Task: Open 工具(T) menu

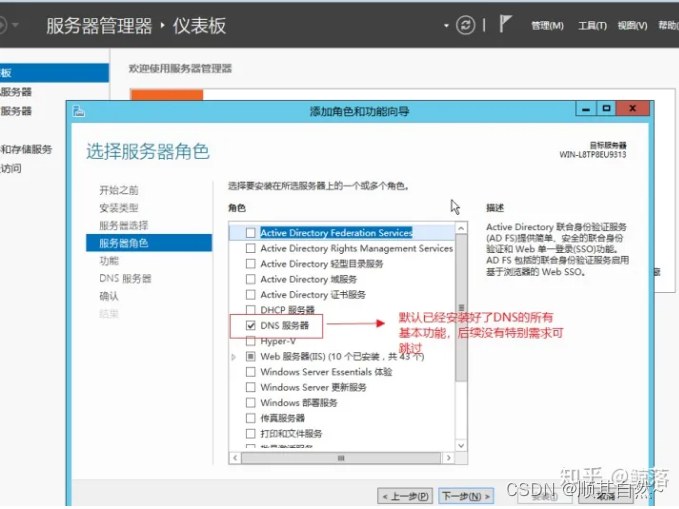Action: [x=592, y=26]
